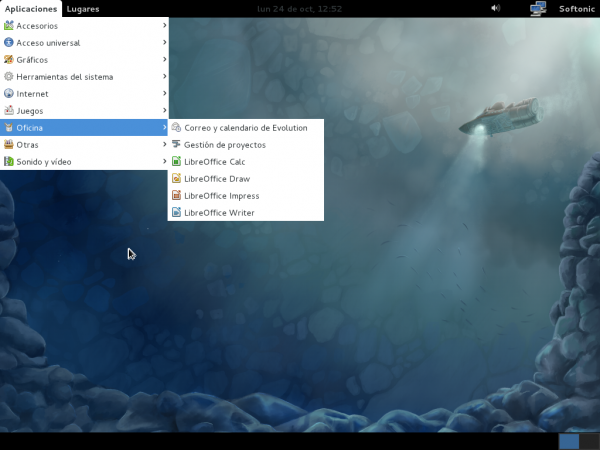This screenshot has width=600, height=450.
Task: Open the Lugares menu
Action: pyautogui.click(x=83, y=9)
